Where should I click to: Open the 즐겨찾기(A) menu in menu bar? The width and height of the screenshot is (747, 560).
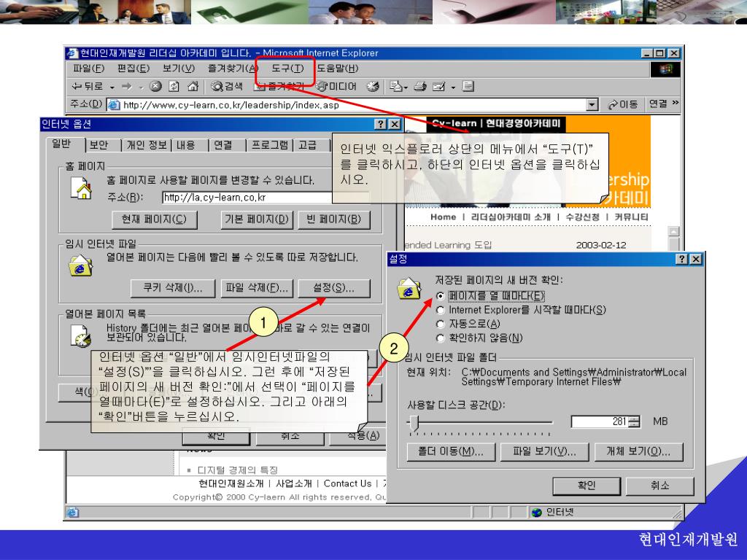233,69
